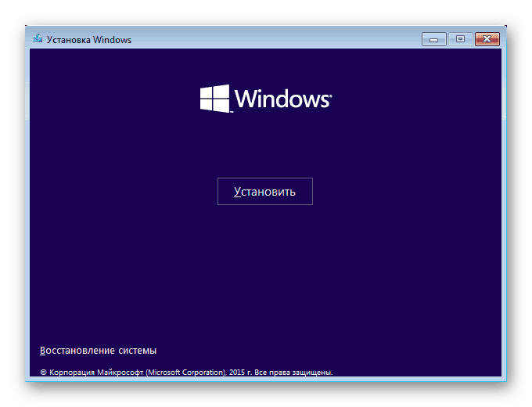Viewport: 532px width, 407px height.
Task: Open the Восстановление системы link
Action: [98, 351]
